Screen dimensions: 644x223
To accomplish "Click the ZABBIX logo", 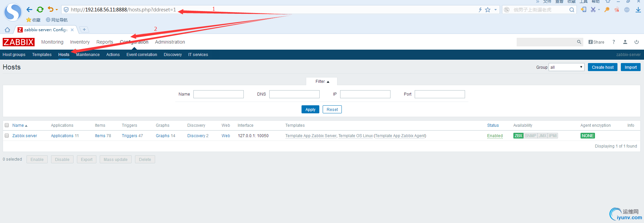I will click(x=18, y=42).
